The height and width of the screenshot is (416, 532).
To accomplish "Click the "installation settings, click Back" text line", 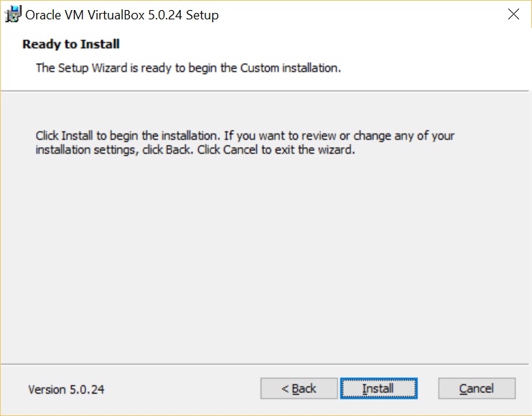I will pos(195,151).
